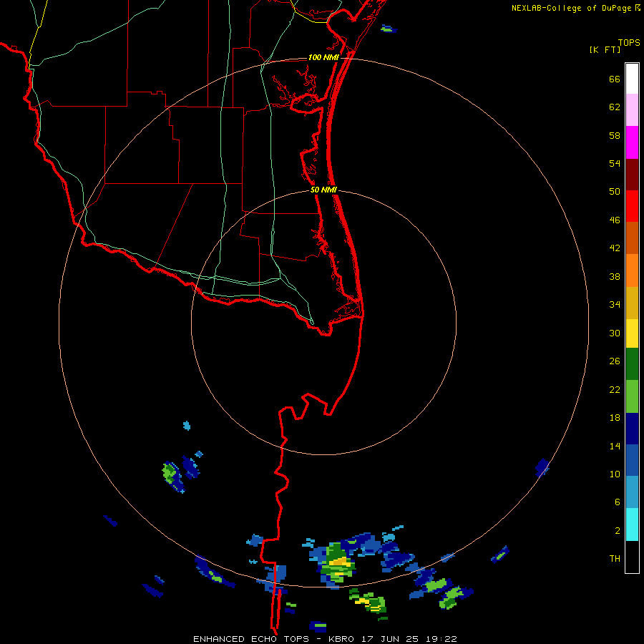Click the navy swatch between 14 and 18

[632, 429]
